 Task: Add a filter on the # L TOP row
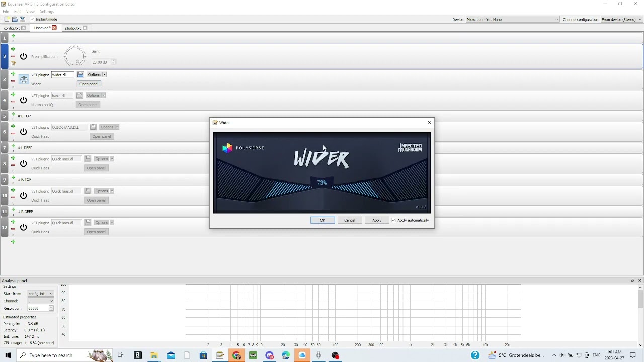click(13, 115)
